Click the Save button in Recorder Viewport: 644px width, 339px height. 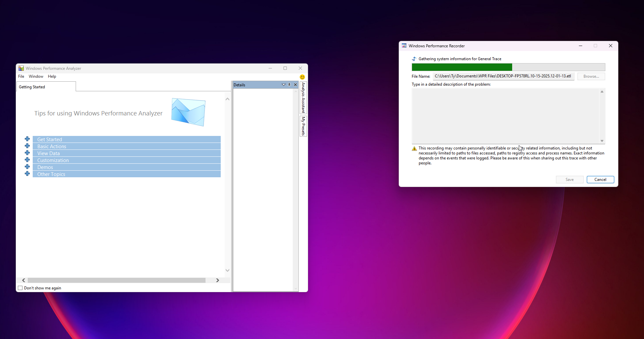coord(570,180)
